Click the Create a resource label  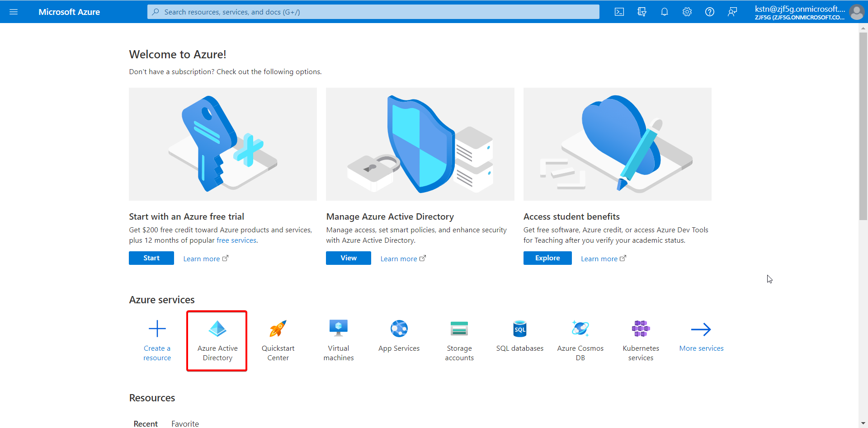coord(157,353)
